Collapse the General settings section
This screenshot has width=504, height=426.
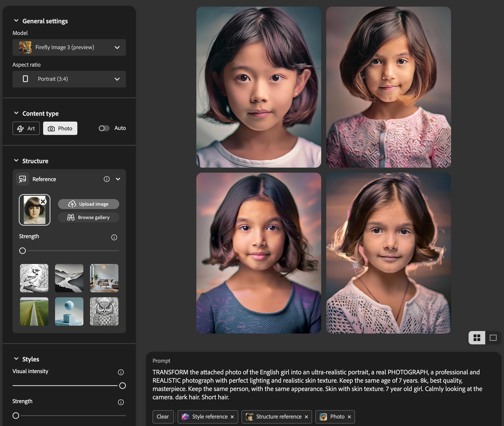pyautogui.click(x=16, y=21)
